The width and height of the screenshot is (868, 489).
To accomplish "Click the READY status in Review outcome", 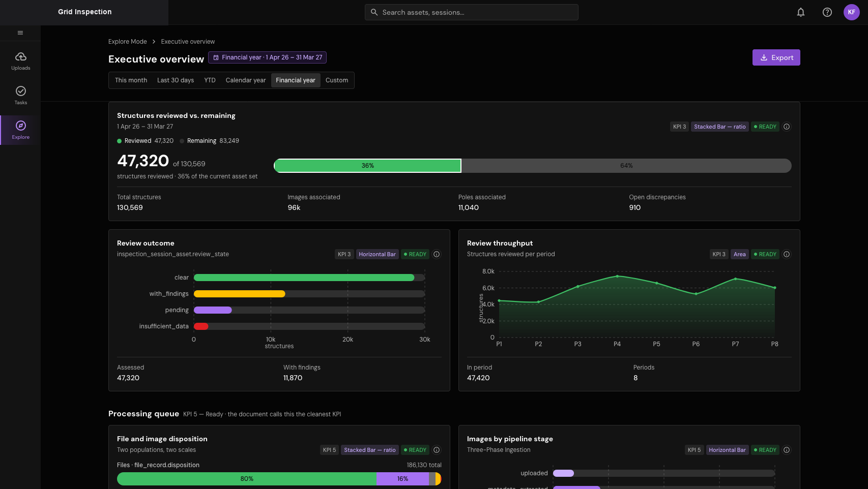I will [415, 254].
